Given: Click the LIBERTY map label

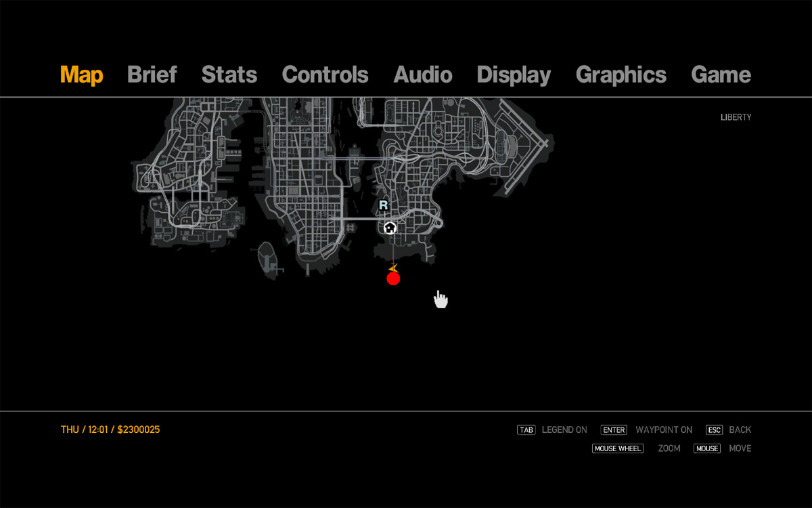Looking at the screenshot, I should 736,117.
